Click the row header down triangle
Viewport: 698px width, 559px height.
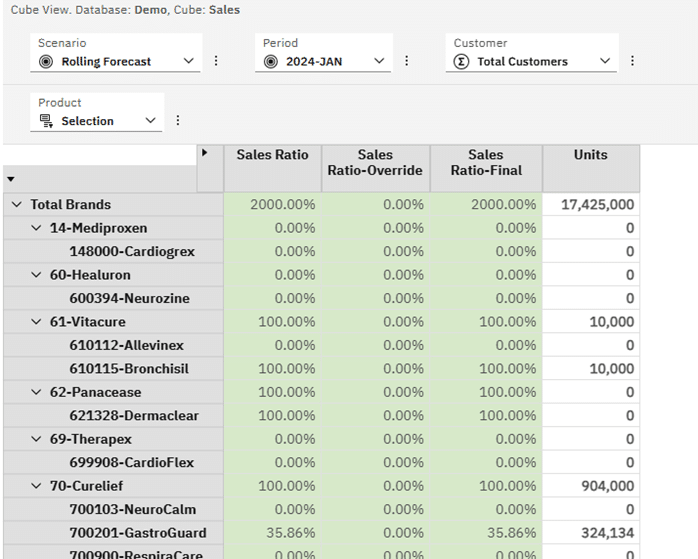(x=11, y=179)
